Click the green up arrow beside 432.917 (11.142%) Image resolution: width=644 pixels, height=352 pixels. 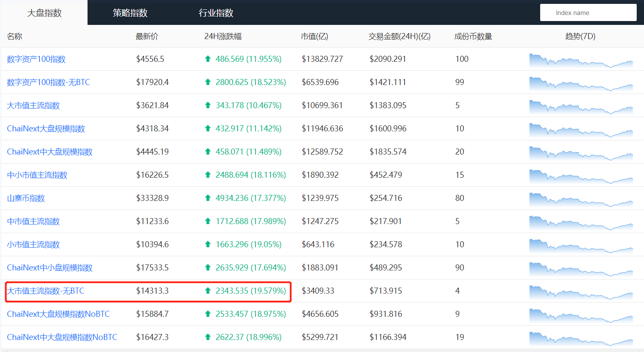(x=208, y=128)
